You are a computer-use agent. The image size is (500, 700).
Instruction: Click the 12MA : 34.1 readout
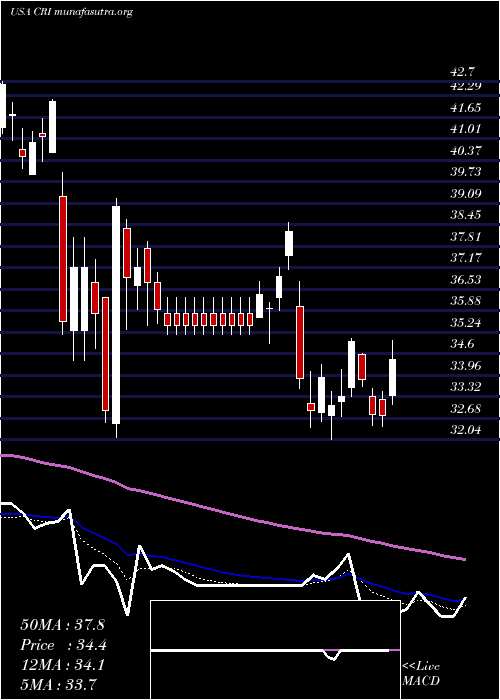click(62, 665)
